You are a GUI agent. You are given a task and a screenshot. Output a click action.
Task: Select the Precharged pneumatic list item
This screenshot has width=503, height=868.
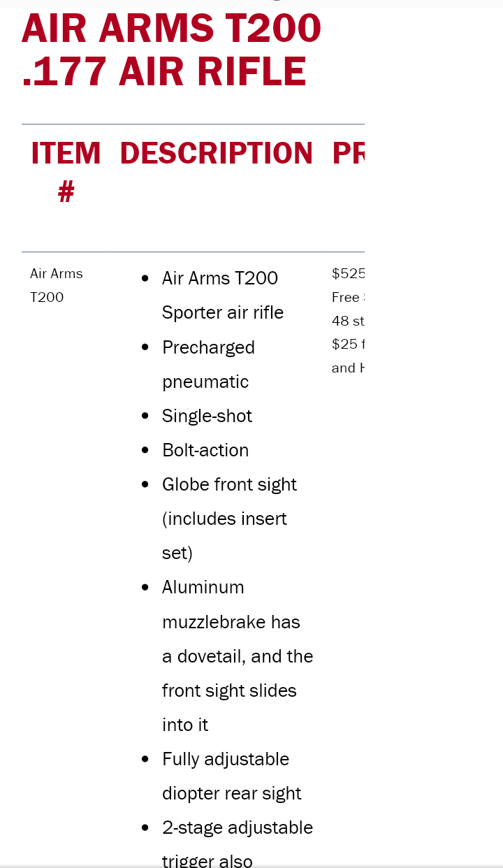click(x=208, y=364)
